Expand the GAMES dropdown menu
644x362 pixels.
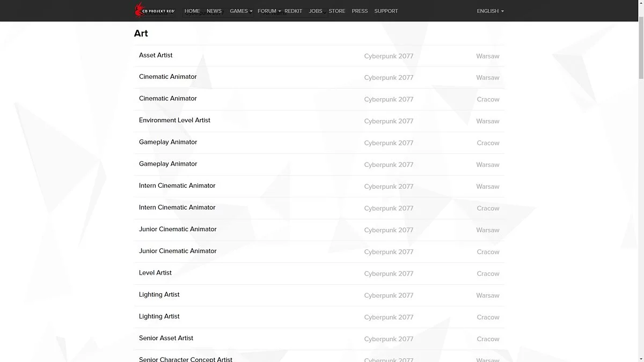pos(240,11)
